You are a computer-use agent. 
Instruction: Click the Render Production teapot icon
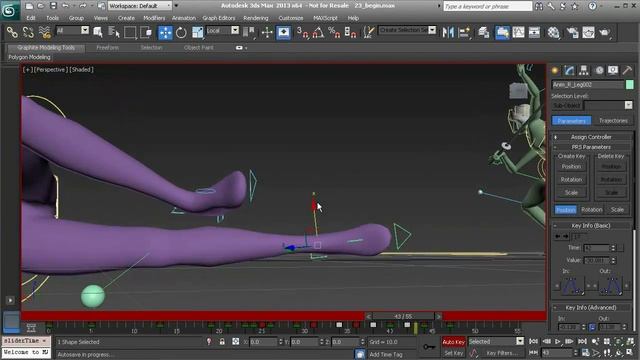(x=605, y=32)
